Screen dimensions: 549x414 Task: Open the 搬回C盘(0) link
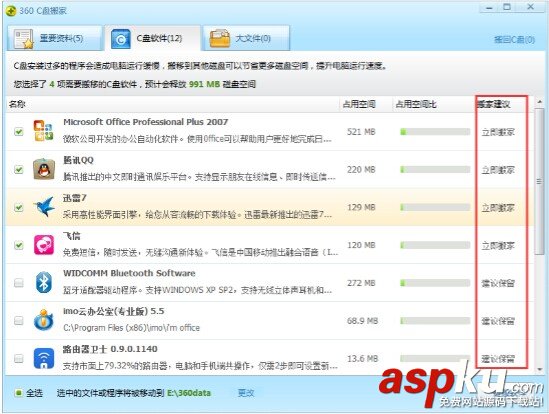pos(514,40)
